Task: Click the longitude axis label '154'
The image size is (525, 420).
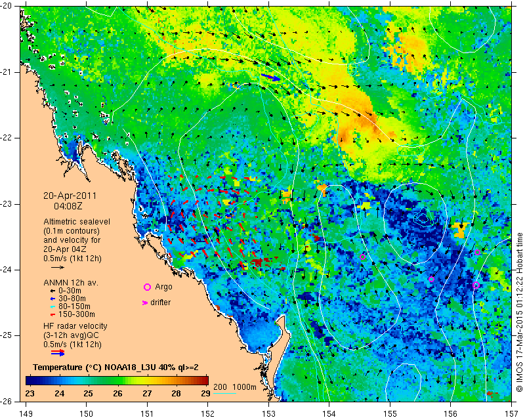Action: click(x=329, y=414)
